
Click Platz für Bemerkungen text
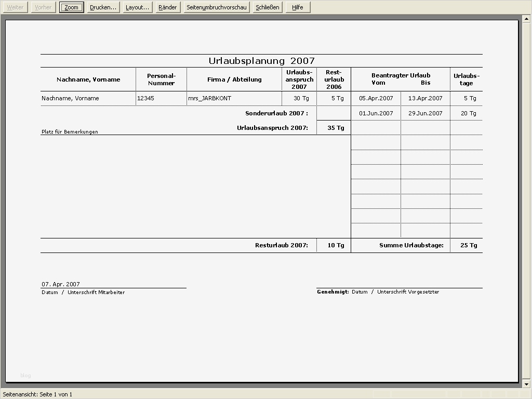coord(70,131)
